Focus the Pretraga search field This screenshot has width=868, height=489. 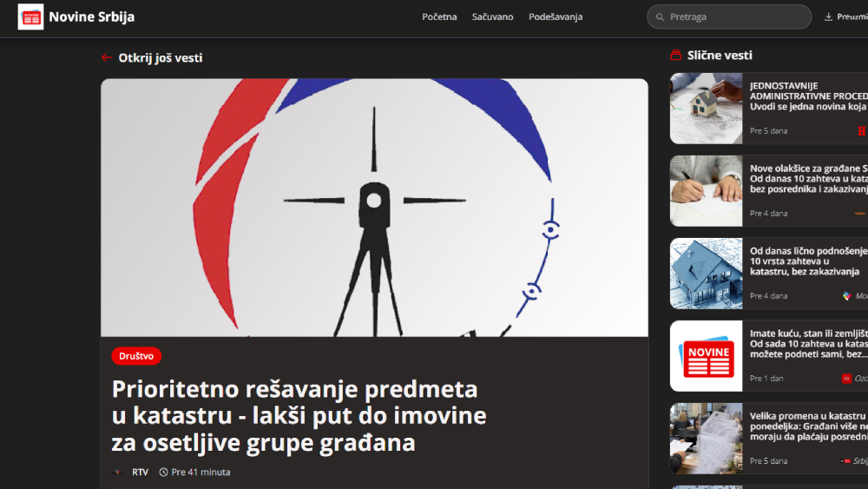coord(728,17)
